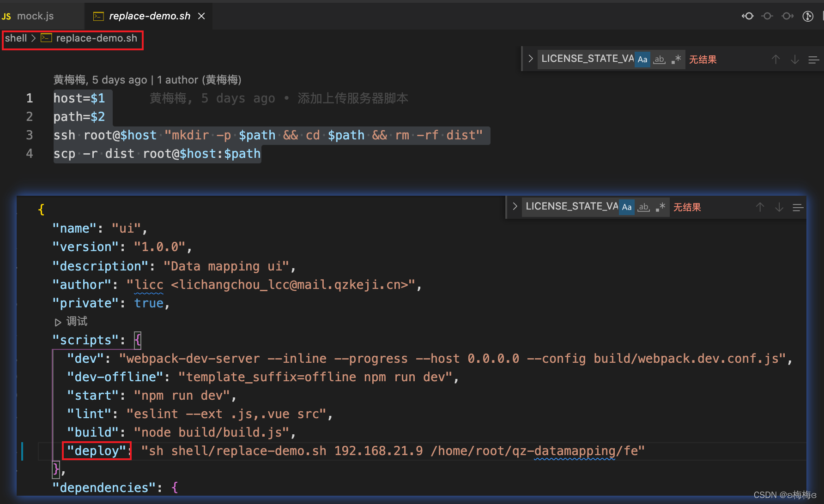Image resolution: width=824 pixels, height=504 pixels.
Task: Click lower find input LICENSE_STATE_VA
Action: click(571, 206)
